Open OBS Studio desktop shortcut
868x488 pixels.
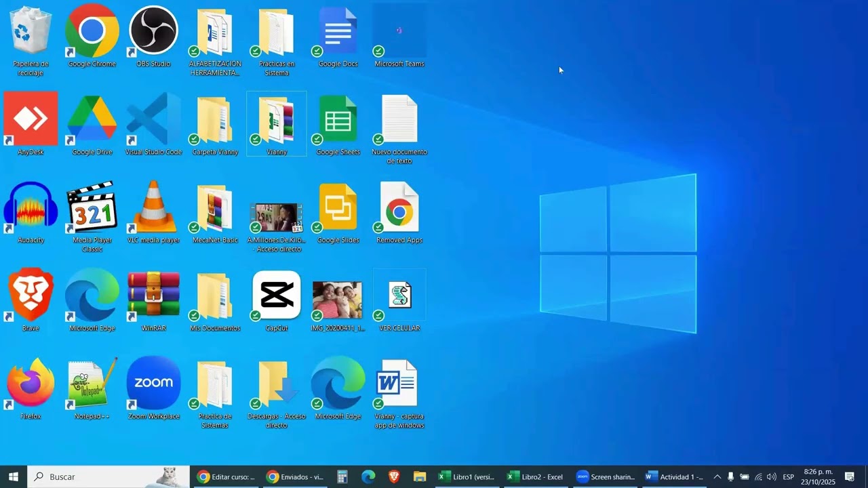point(154,37)
